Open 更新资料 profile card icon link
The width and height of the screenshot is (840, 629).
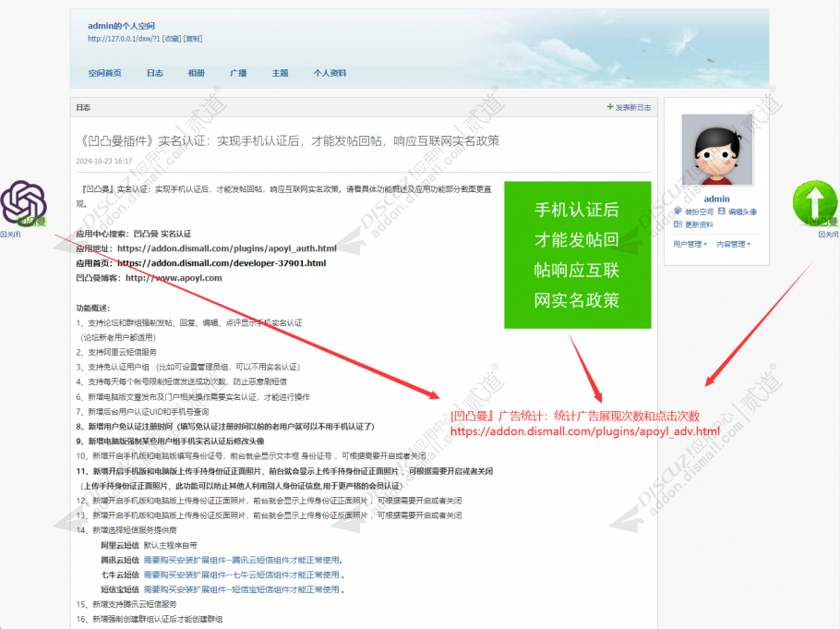click(694, 224)
